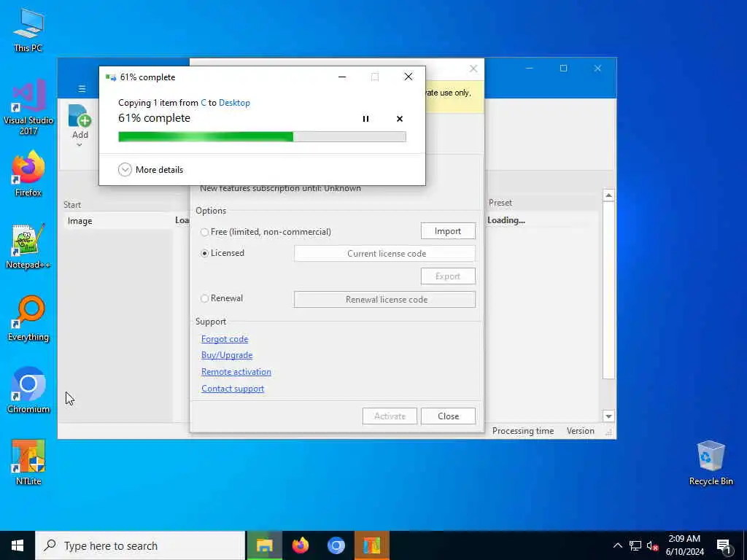Screen dimensions: 747x560
Task: Click the scroll up arrow in preset panel
Action: pos(608,195)
